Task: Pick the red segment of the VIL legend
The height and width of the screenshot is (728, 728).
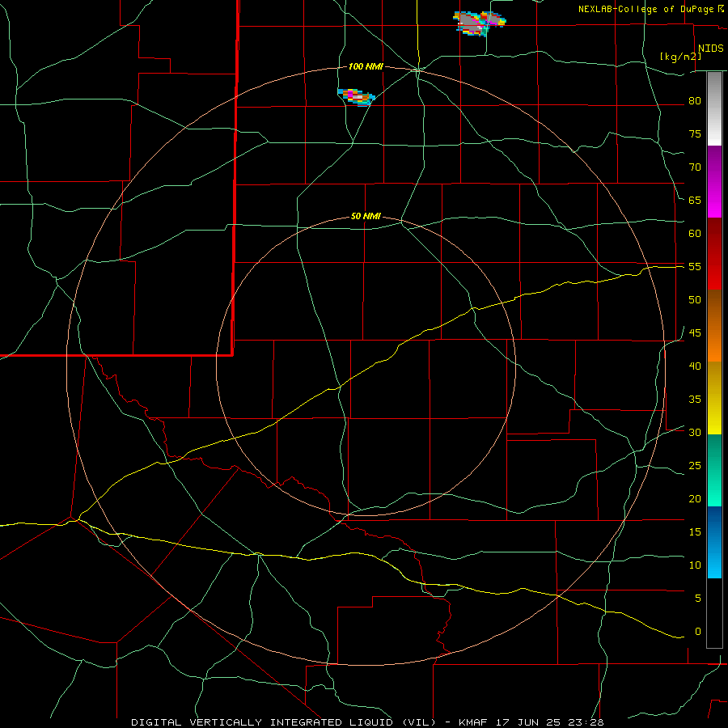Action: pyautogui.click(x=714, y=254)
